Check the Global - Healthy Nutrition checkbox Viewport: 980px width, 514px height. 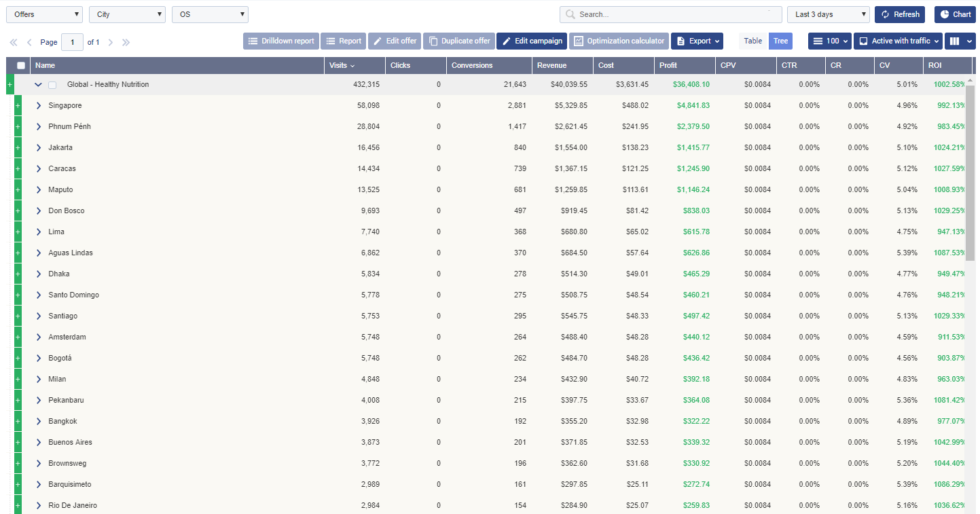pyautogui.click(x=52, y=85)
